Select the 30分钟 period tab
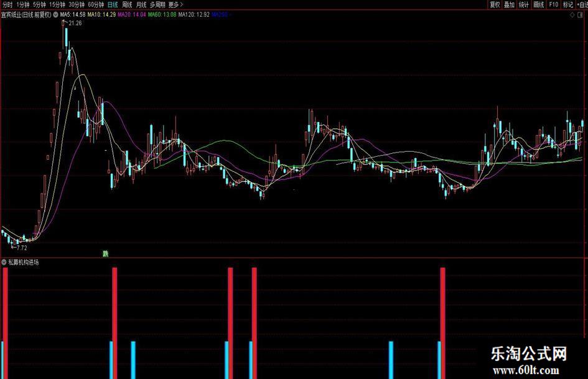 (x=77, y=4)
